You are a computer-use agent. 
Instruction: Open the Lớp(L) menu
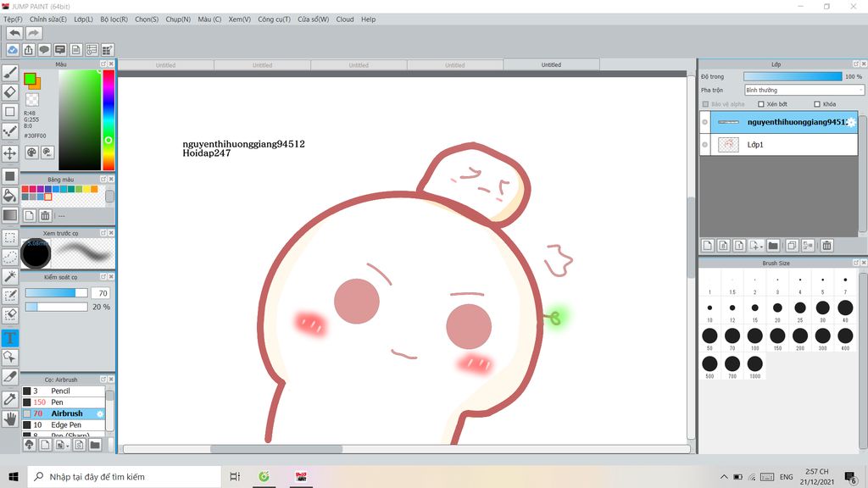(84, 19)
